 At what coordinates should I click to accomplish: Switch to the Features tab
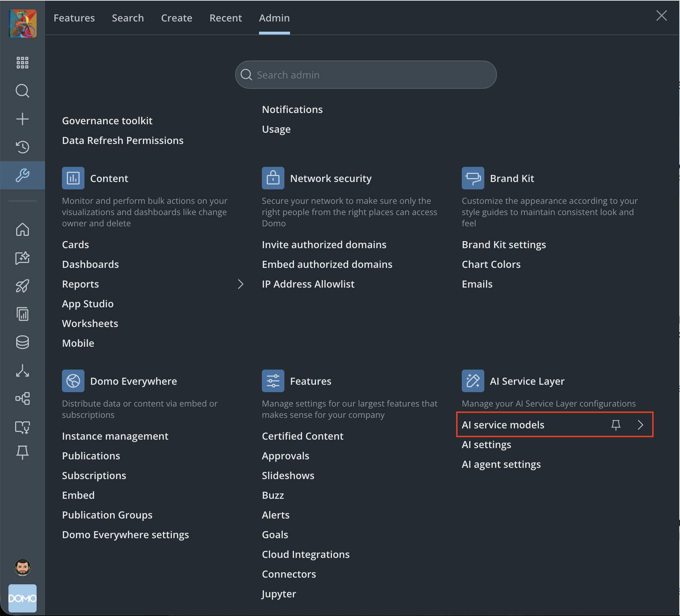[x=74, y=18]
